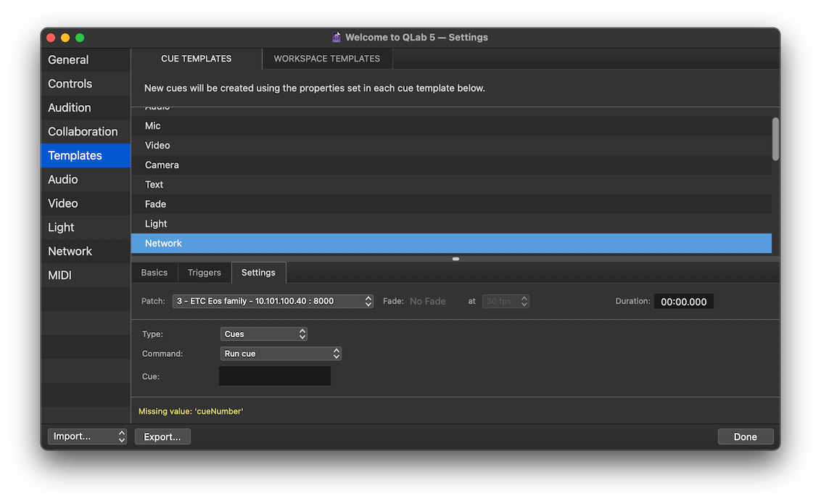
Task: Open the Network settings in sidebar
Action: pos(86,251)
